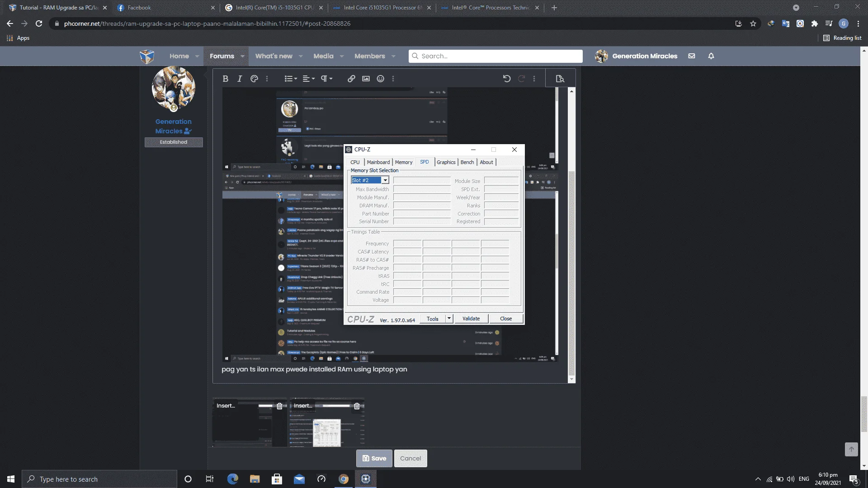Switch to the Mainboard tab in CPU-Z

pos(378,162)
